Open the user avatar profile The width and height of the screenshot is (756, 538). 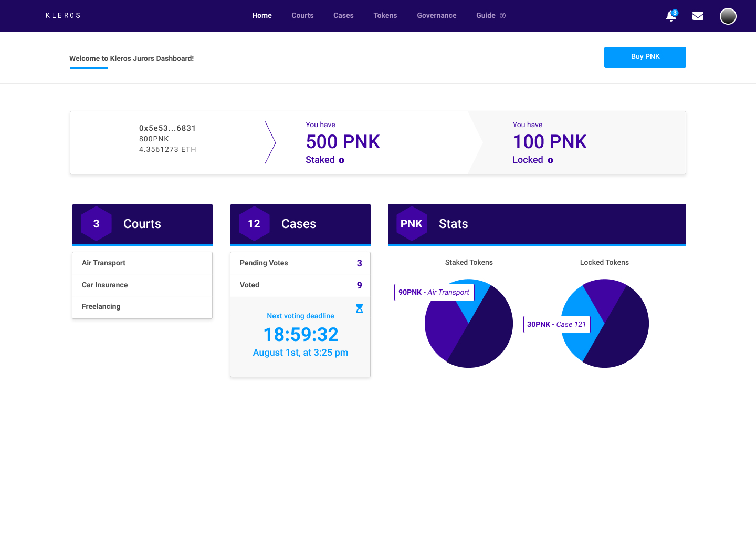pos(728,16)
